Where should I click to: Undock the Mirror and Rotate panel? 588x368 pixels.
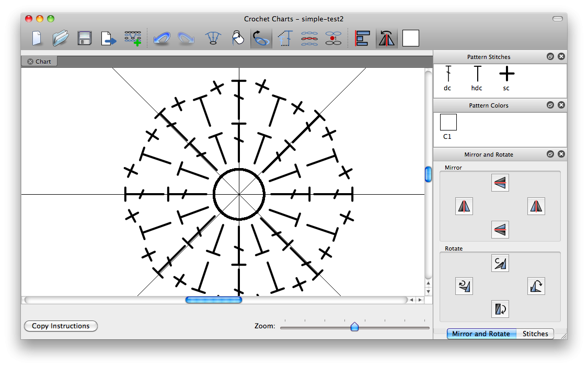click(550, 154)
